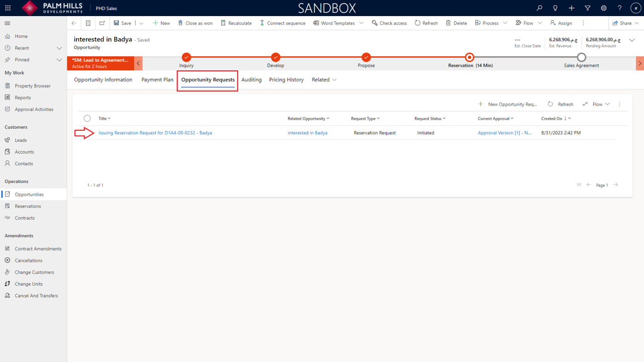Toggle select all rows circle
The width and height of the screenshot is (644, 362).
click(x=87, y=119)
